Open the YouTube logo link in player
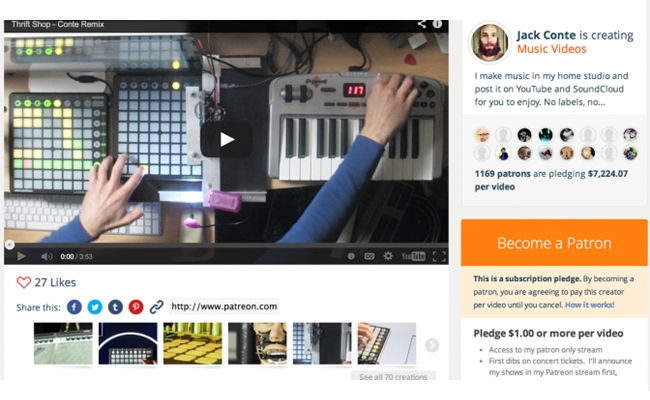This screenshot has width=650, height=400. click(413, 257)
